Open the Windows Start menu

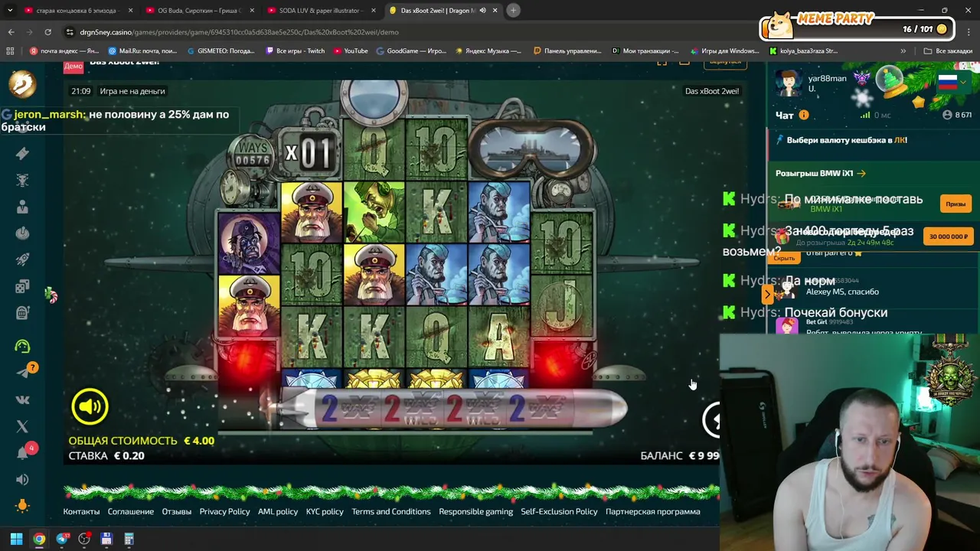pos(16,540)
